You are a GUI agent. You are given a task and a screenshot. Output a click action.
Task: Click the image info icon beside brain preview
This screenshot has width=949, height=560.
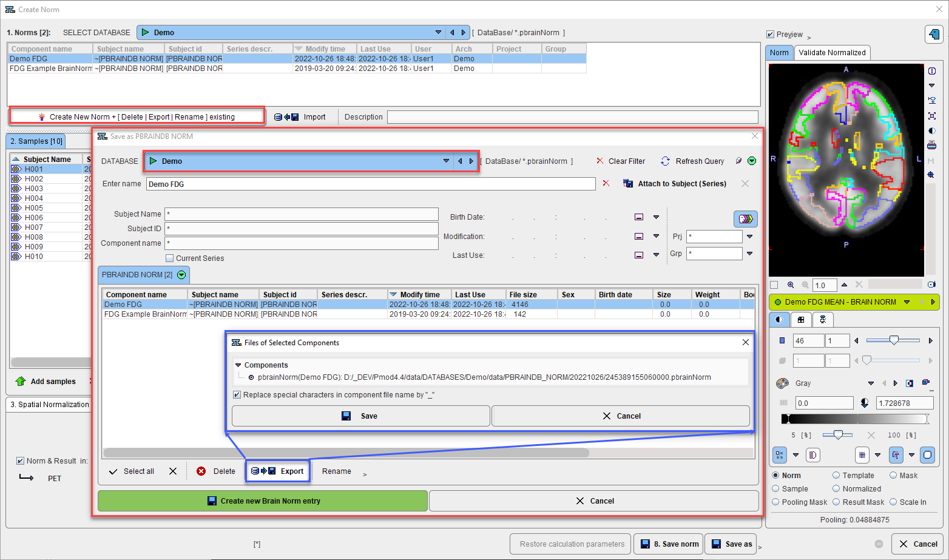click(x=931, y=71)
